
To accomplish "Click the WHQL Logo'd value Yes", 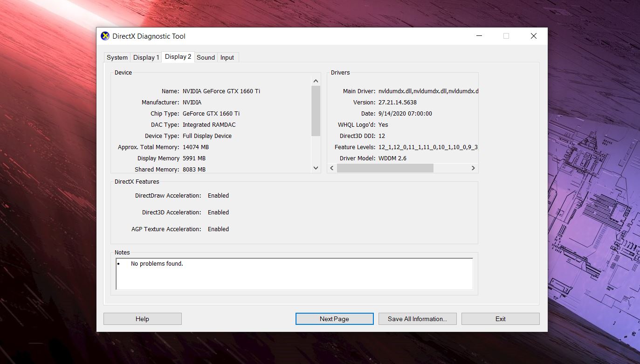I will coord(383,124).
